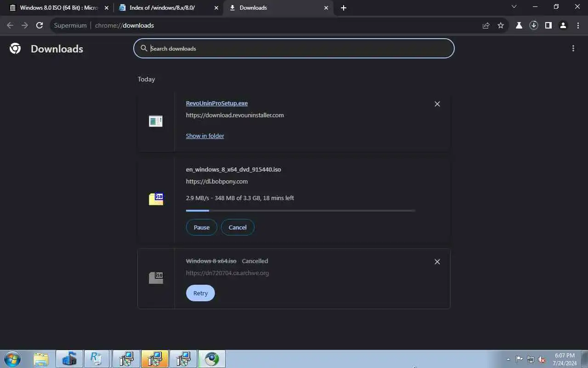Toggle the browser side panel icon
The image size is (588, 368).
pyautogui.click(x=548, y=25)
